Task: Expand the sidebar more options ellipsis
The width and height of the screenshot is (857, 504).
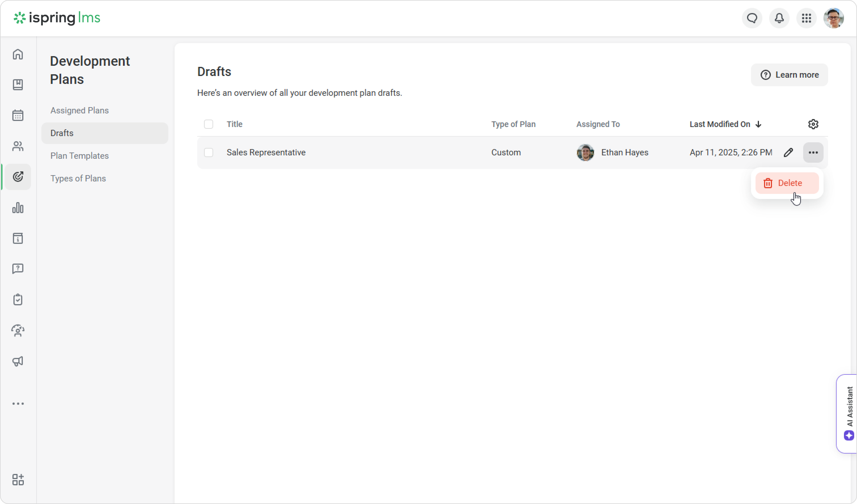Action: coord(18,404)
